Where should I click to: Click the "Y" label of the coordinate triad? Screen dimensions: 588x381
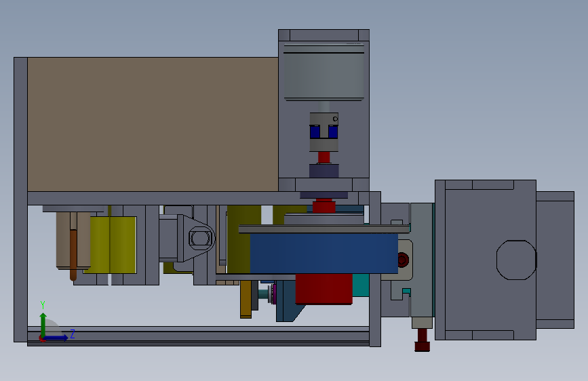(x=43, y=305)
